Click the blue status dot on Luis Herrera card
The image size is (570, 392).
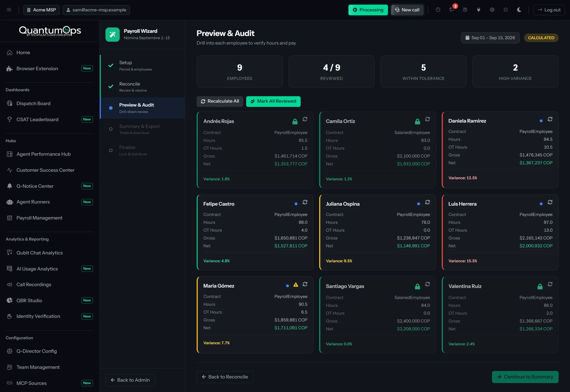coord(541,204)
